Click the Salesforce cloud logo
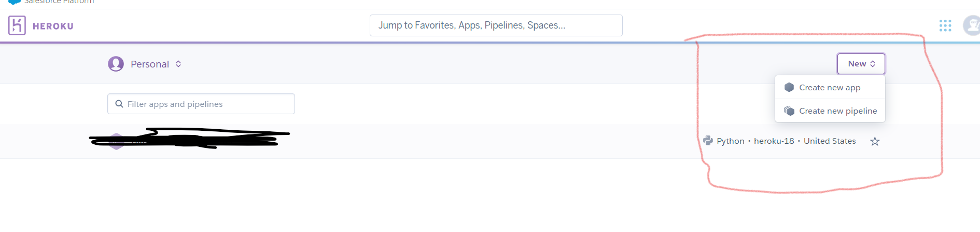The width and height of the screenshot is (980, 232). click(x=15, y=2)
